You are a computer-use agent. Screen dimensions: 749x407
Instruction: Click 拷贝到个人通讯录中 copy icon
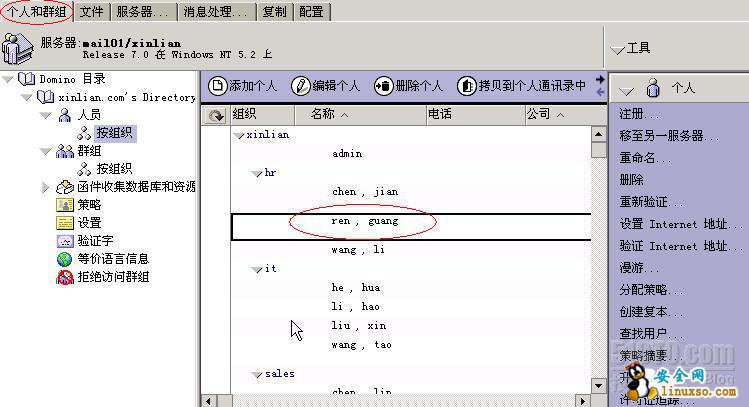point(466,86)
